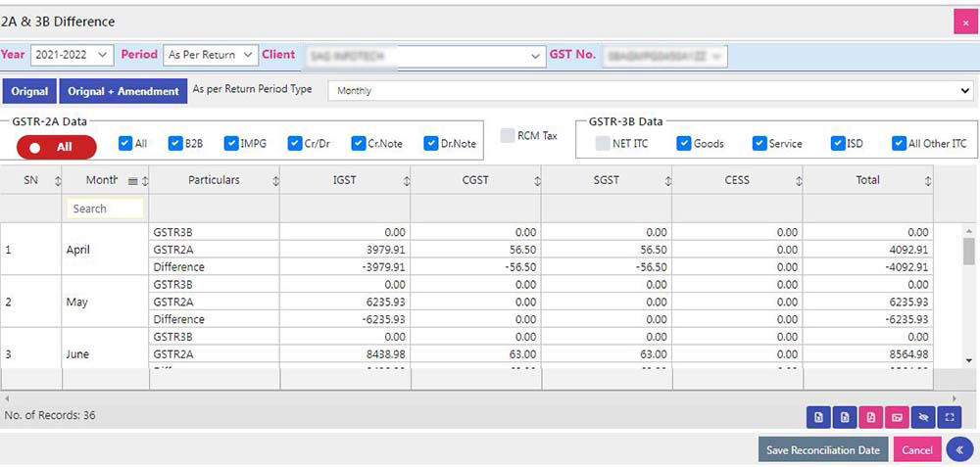This screenshot has height=467, width=980.
Task: Uncheck the B2B checkbox
Action: pos(174,143)
